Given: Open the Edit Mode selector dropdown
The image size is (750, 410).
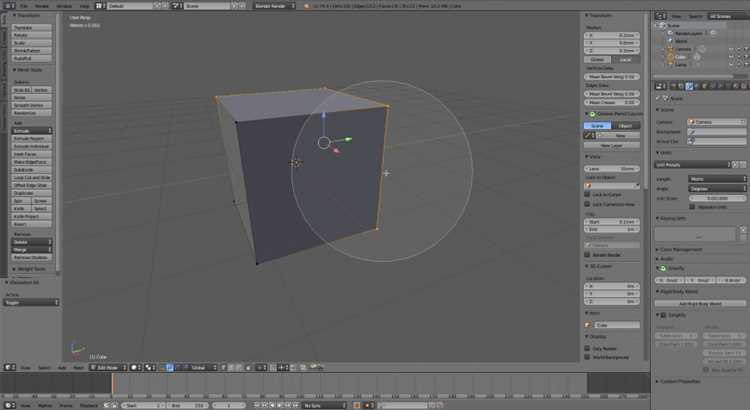Looking at the screenshot, I should [x=109, y=367].
